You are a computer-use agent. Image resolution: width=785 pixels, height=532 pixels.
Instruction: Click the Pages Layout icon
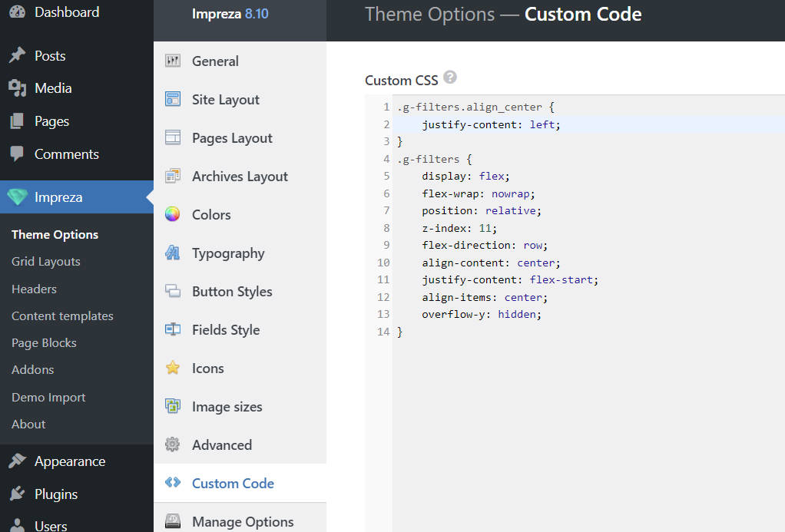pos(173,137)
